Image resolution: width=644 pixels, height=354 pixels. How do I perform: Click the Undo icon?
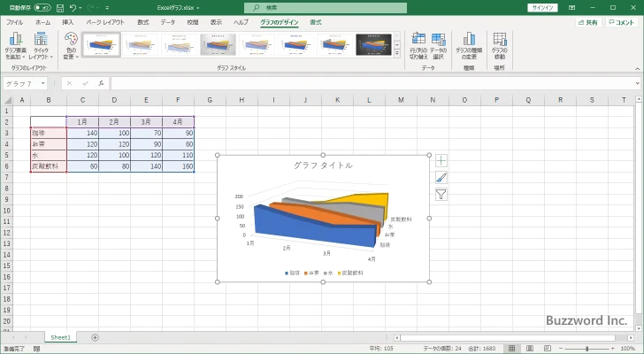[73, 8]
